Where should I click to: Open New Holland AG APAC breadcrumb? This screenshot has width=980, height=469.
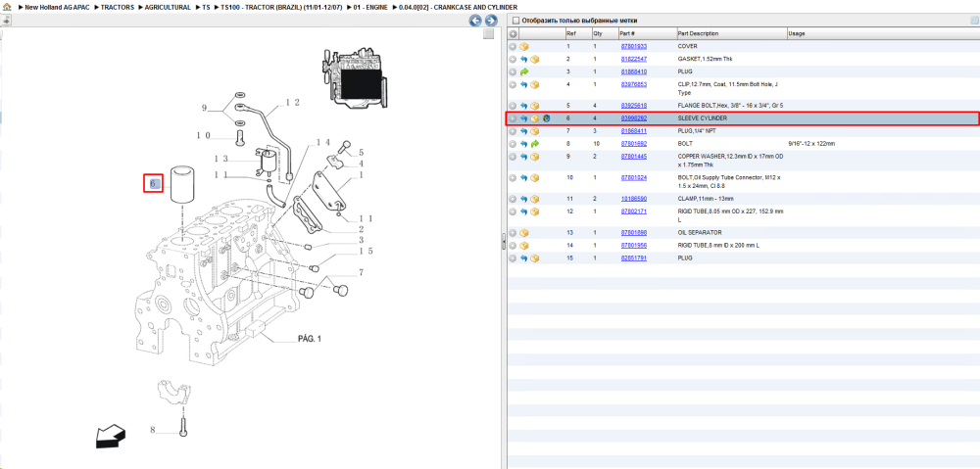(x=57, y=7)
